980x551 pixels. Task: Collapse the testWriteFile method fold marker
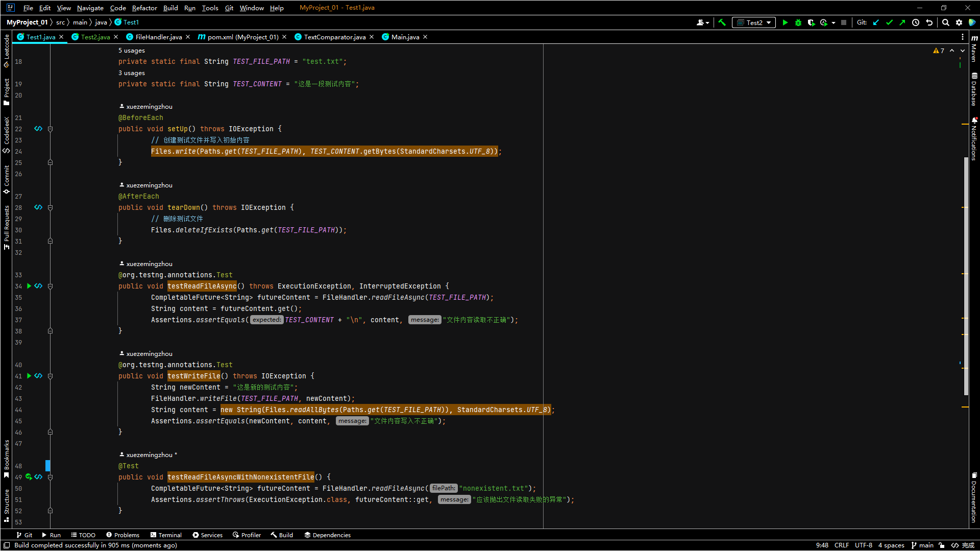tap(50, 376)
